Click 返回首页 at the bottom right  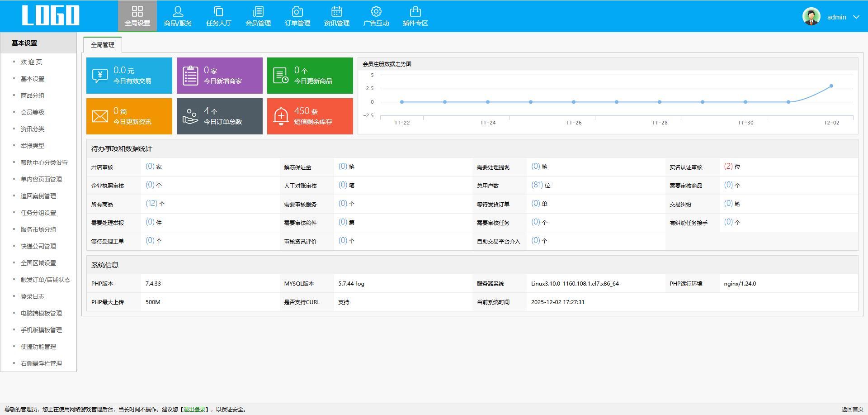click(852, 410)
